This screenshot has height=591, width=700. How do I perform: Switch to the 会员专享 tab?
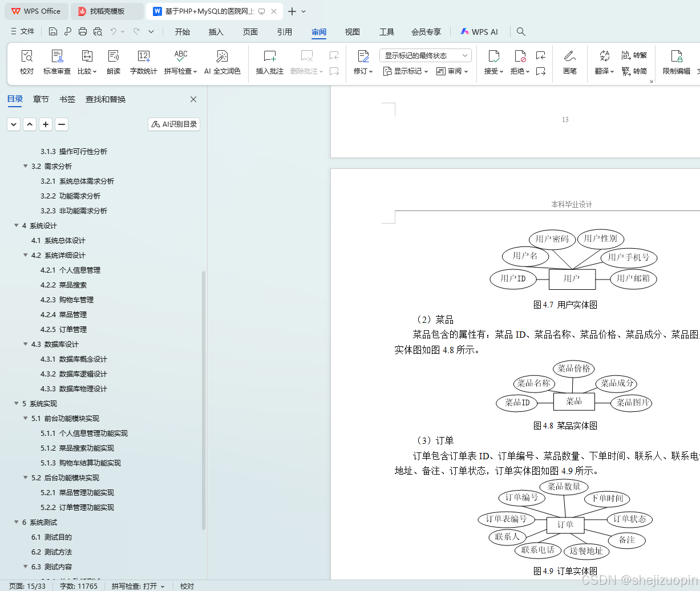point(426,32)
